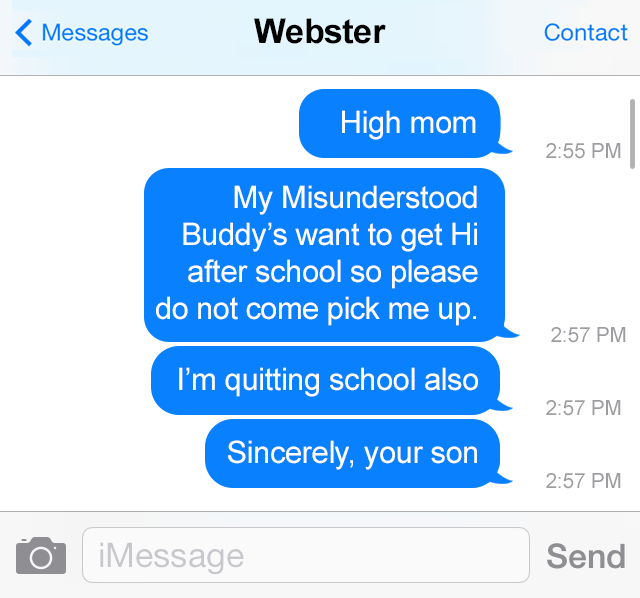Select "Sincerely, your son" message bubble
The height and width of the screenshot is (598, 640).
(x=354, y=453)
